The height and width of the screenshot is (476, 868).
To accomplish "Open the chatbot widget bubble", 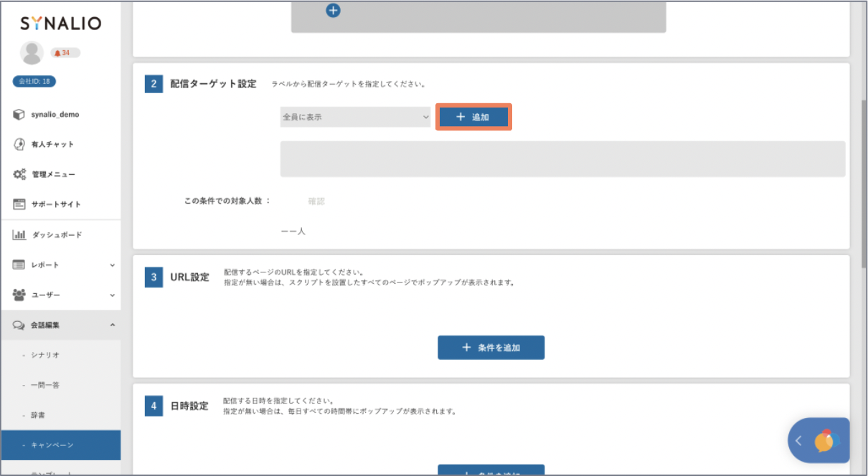I will pos(826,442).
